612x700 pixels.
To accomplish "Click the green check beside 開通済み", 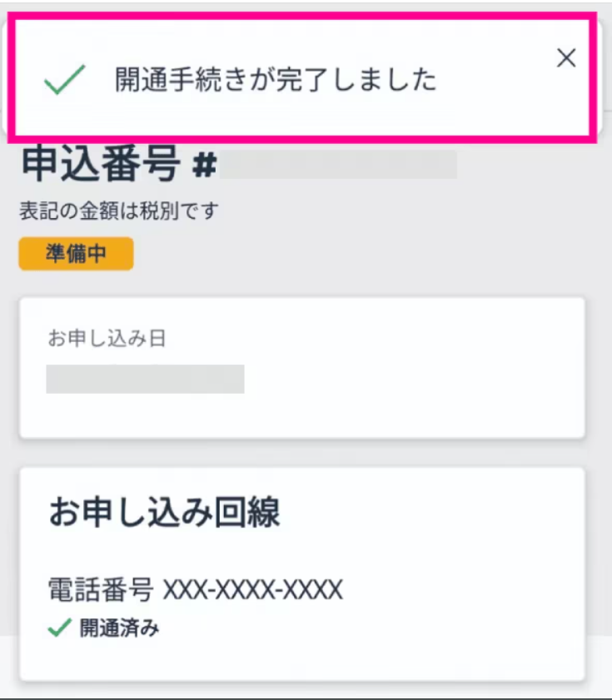I will click(57, 629).
